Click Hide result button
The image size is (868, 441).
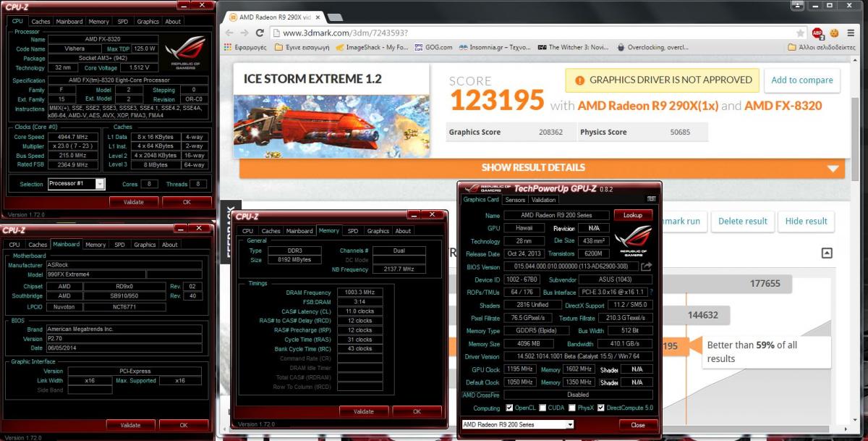807,221
